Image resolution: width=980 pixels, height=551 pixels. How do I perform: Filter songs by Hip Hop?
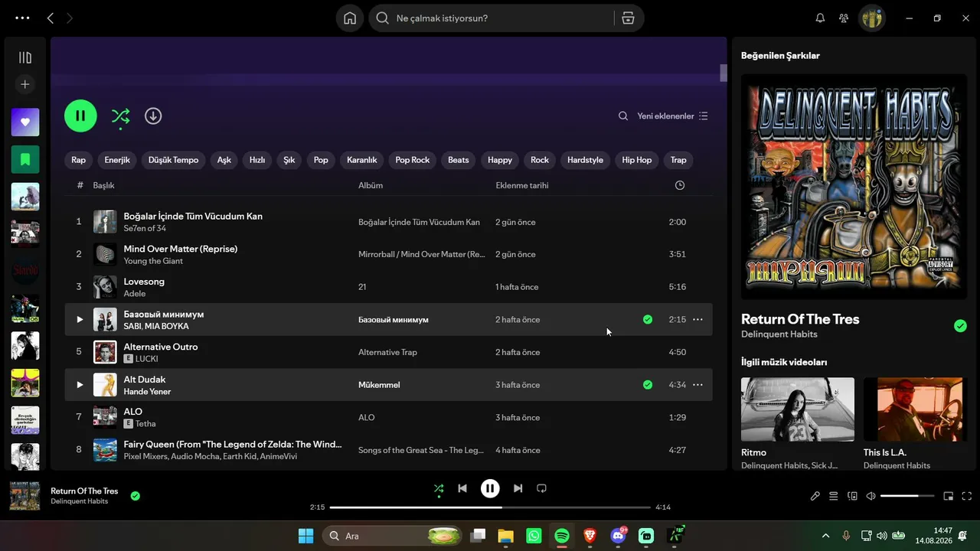tap(637, 160)
